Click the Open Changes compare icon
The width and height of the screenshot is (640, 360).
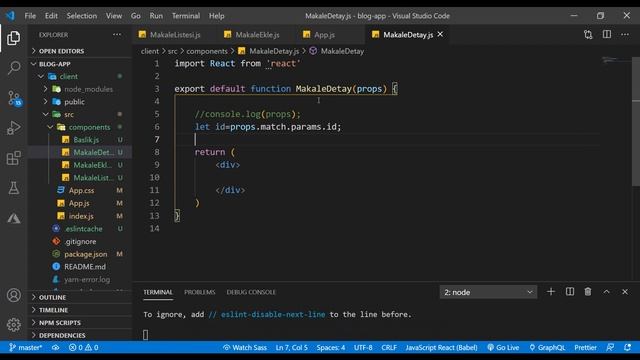(x=588, y=35)
